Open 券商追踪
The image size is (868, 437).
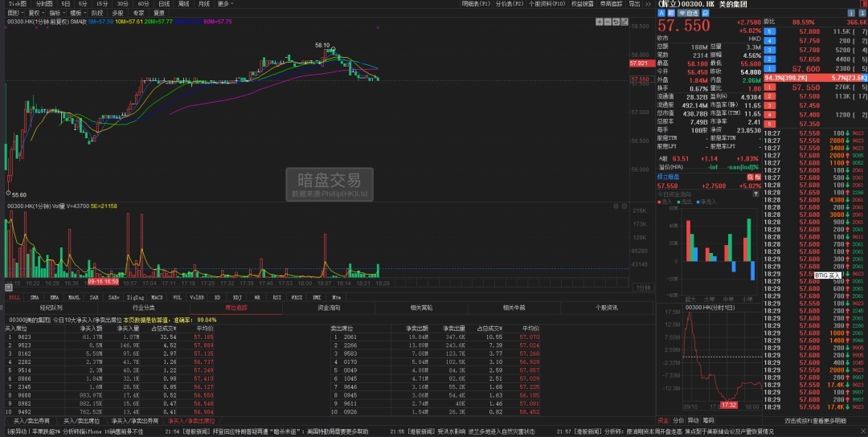tap(611, 3)
